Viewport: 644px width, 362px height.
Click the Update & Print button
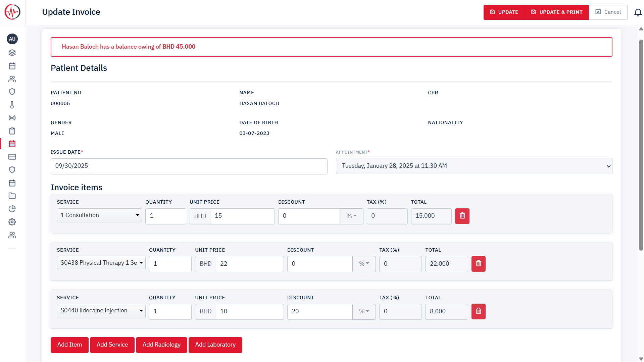click(x=557, y=12)
